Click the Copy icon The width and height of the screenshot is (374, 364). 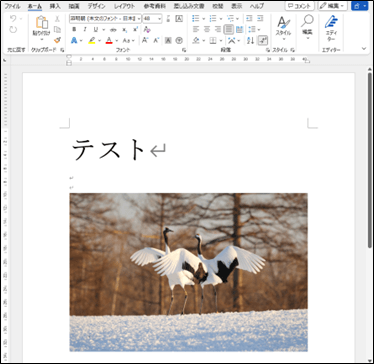point(57,30)
